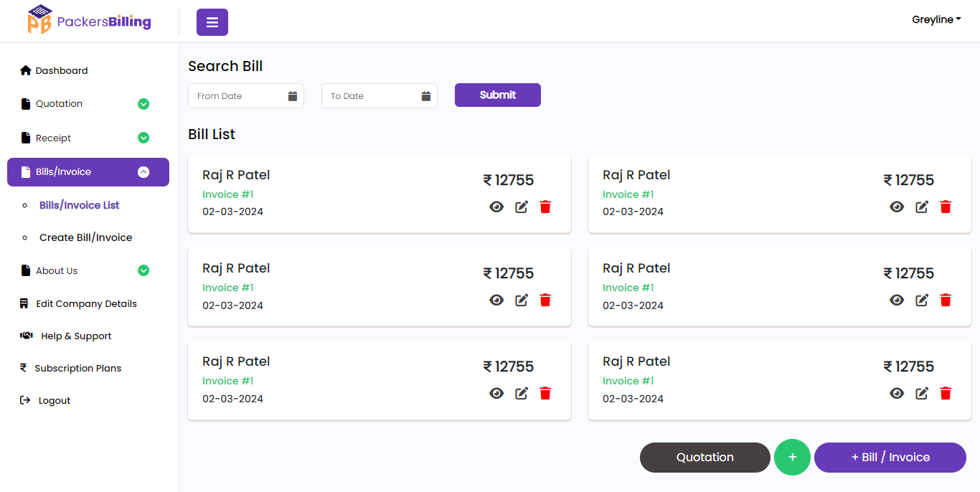View top-left invoice using eye icon
Viewport: 980px width, 492px height.
[496, 207]
